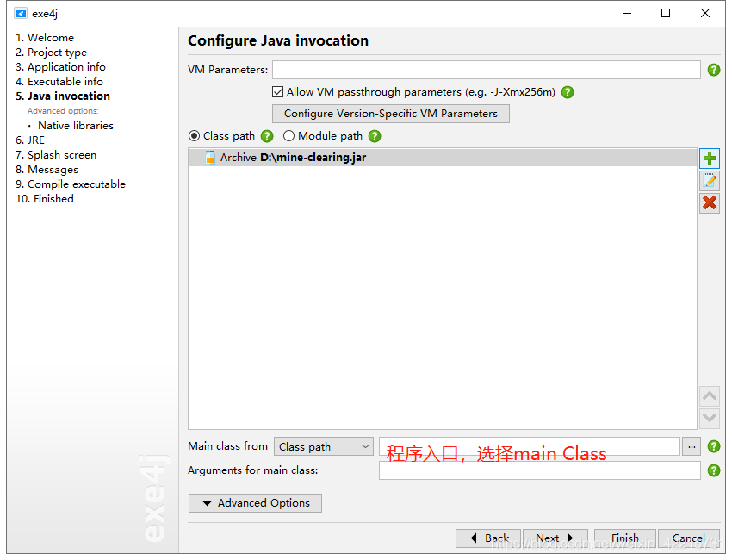Go to step 4 Executable info
Screen dimensions: 732x560
coord(59,81)
